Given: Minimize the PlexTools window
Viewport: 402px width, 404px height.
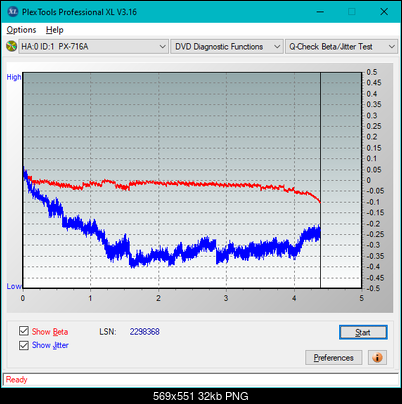Looking at the screenshot, I should (x=320, y=12).
